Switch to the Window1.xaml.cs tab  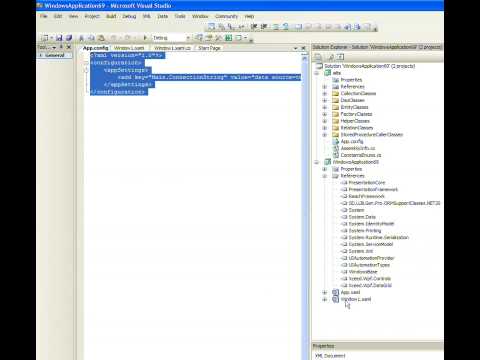point(172,48)
